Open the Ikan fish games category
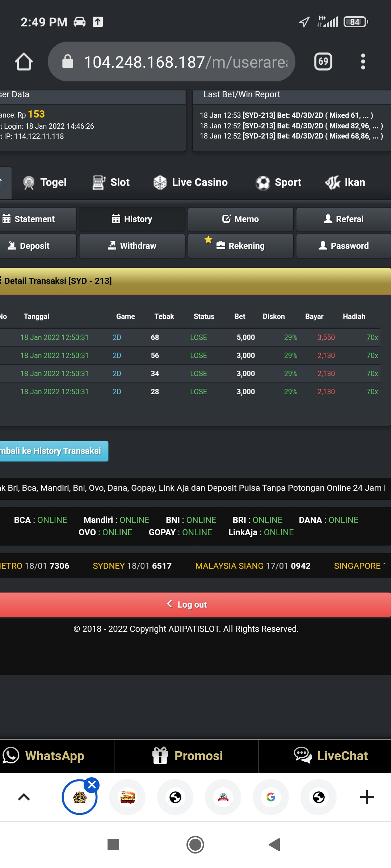This screenshot has width=391, height=868. [x=345, y=182]
